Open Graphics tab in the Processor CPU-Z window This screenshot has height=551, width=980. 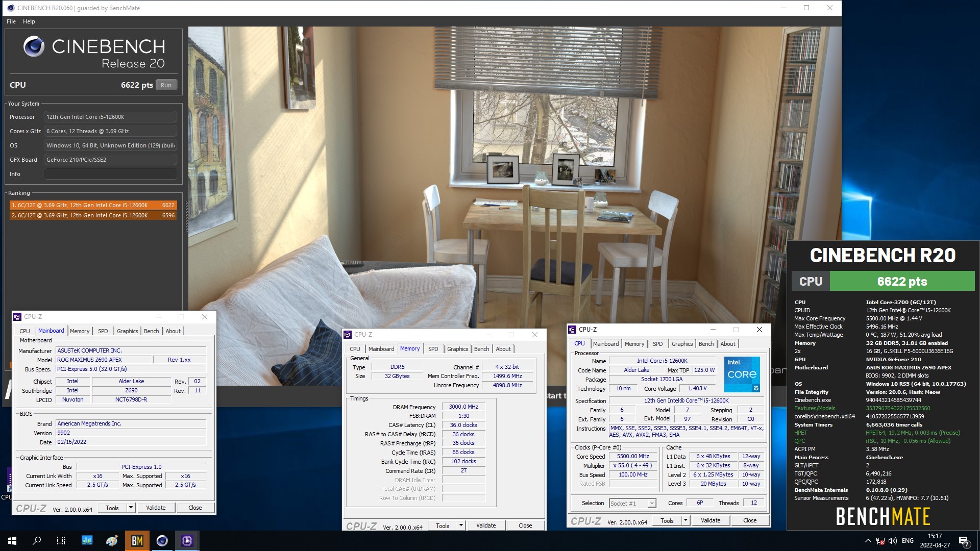point(682,344)
